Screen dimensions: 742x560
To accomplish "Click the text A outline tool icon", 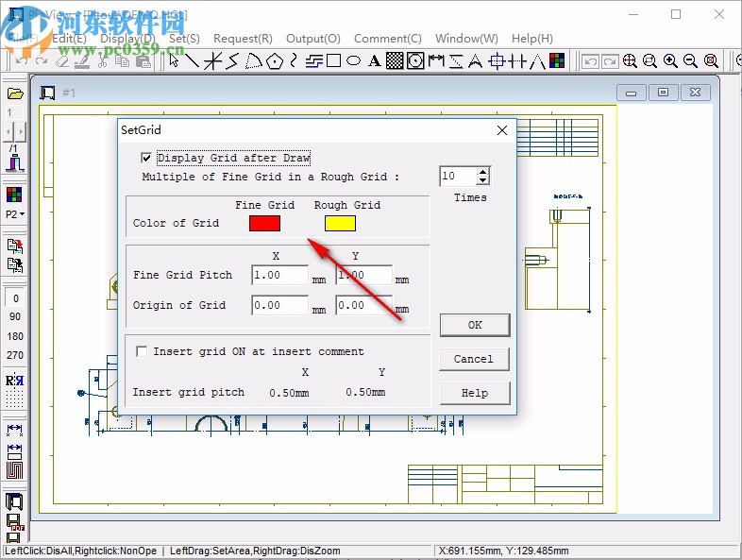I will pyautogui.click(x=475, y=60).
